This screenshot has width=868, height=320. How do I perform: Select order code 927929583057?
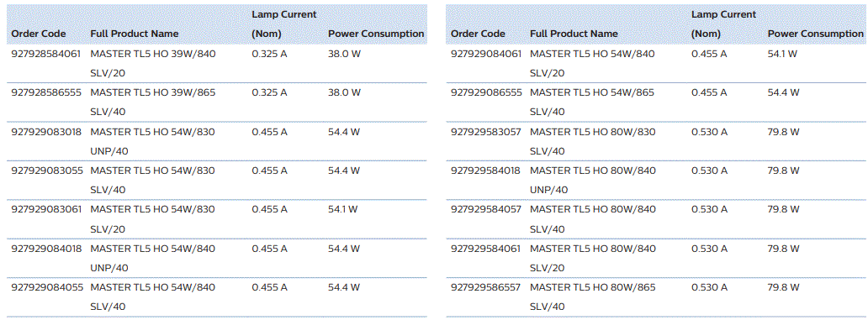click(485, 132)
